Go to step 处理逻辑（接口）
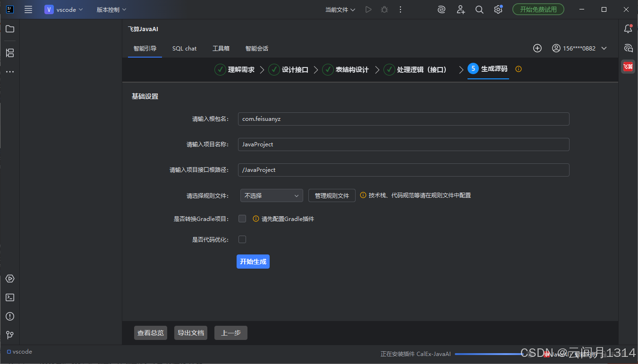 point(415,69)
